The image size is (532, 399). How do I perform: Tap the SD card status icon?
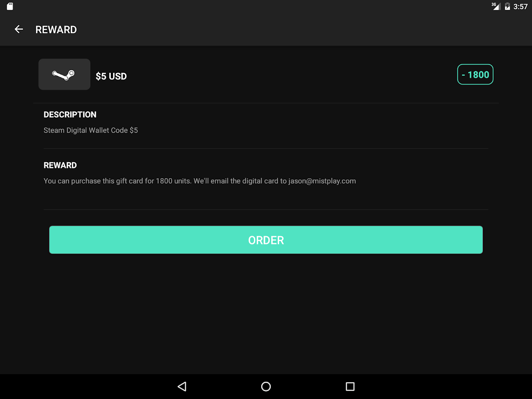click(10, 7)
